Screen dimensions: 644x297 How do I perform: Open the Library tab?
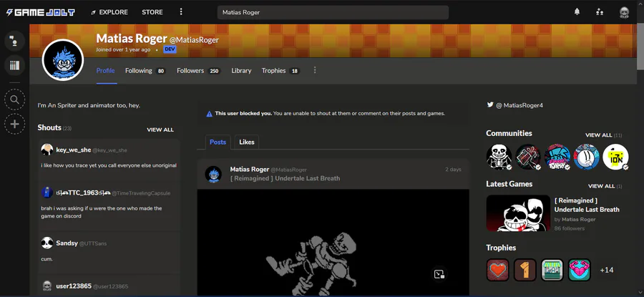tap(241, 71)
